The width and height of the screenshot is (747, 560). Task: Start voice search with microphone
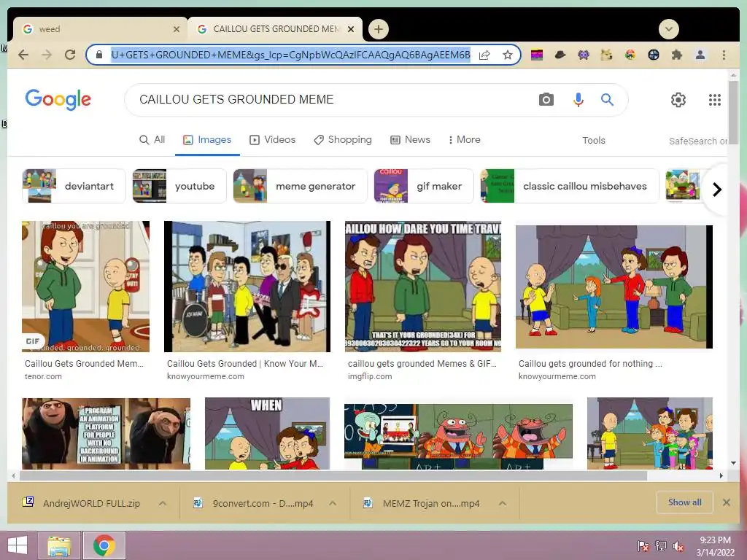[x=578, y=99]
